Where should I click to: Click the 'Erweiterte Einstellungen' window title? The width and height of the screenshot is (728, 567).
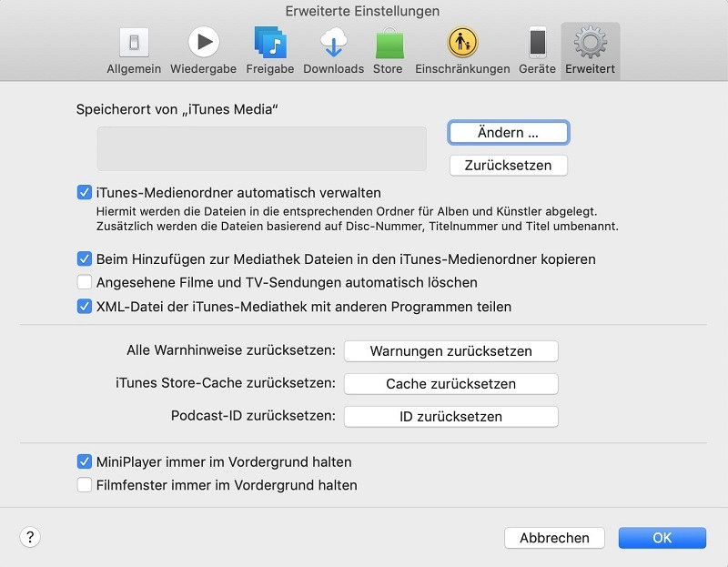point(362,11)
